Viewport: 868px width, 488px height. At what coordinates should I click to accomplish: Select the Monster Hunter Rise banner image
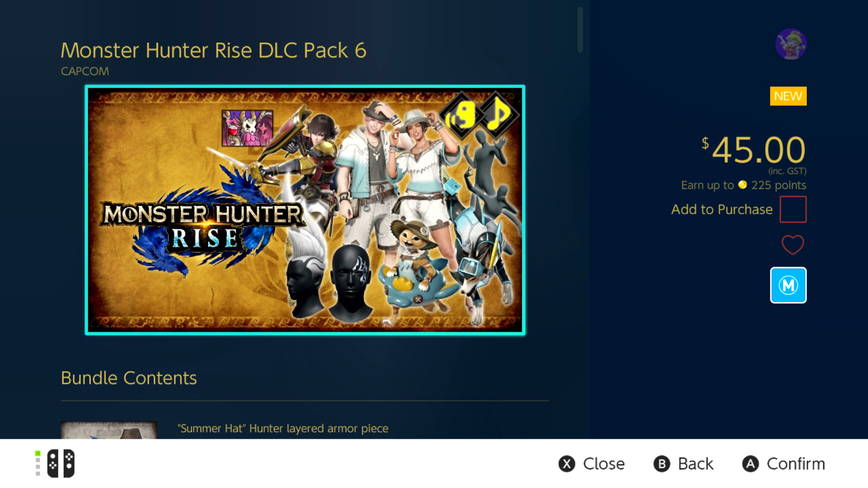pyautogui.click(x=305, y=210)
